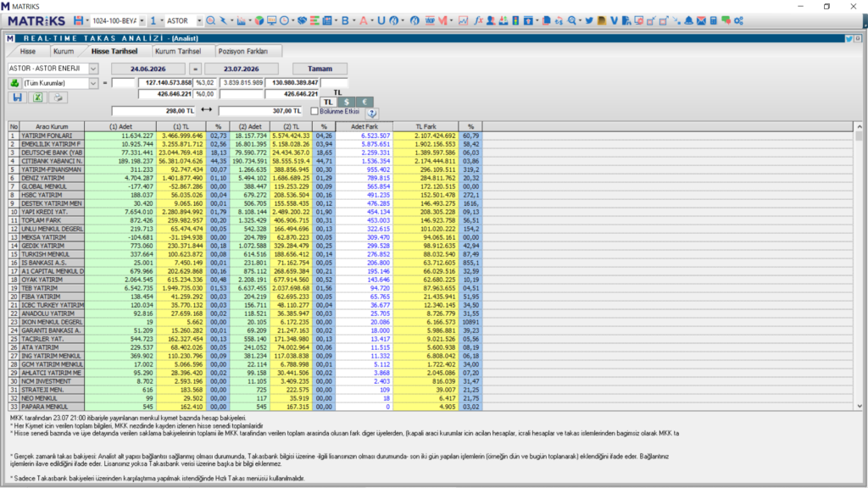The height and width of the screenshot is (488, 868).
Task: Open the calculator icon in main toolbar
Action: tap(714, 20)
